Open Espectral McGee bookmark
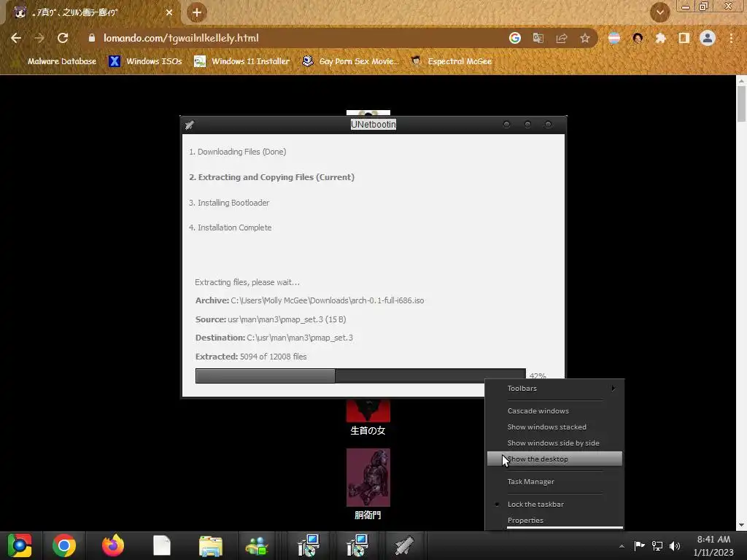This screenshot has height=560, width=747. (x=452, y=61)
